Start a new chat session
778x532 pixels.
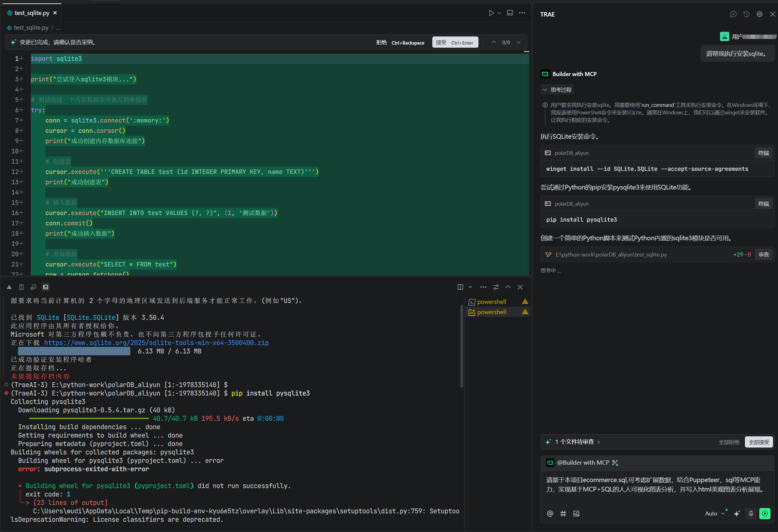[733, 14]
